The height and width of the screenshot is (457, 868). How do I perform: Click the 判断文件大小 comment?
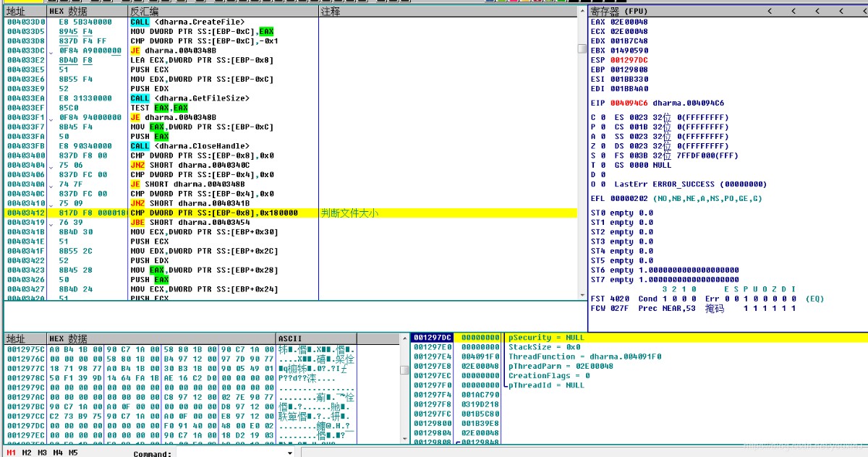tap(350, 213)
